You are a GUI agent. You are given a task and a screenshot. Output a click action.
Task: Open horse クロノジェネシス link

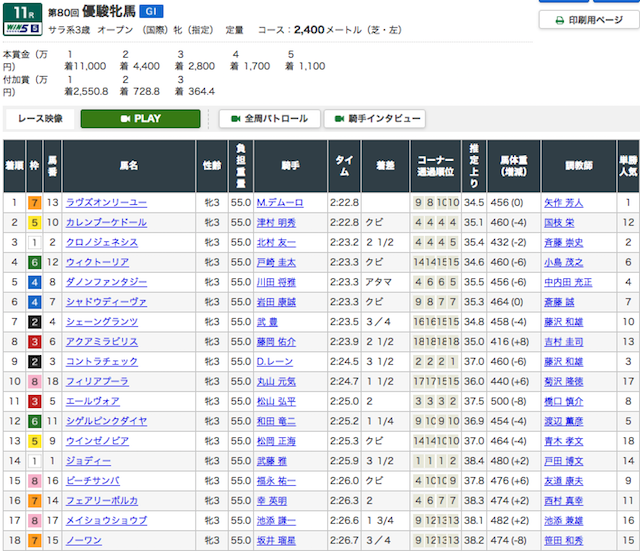pyautogui.click(x=102, y=242)
